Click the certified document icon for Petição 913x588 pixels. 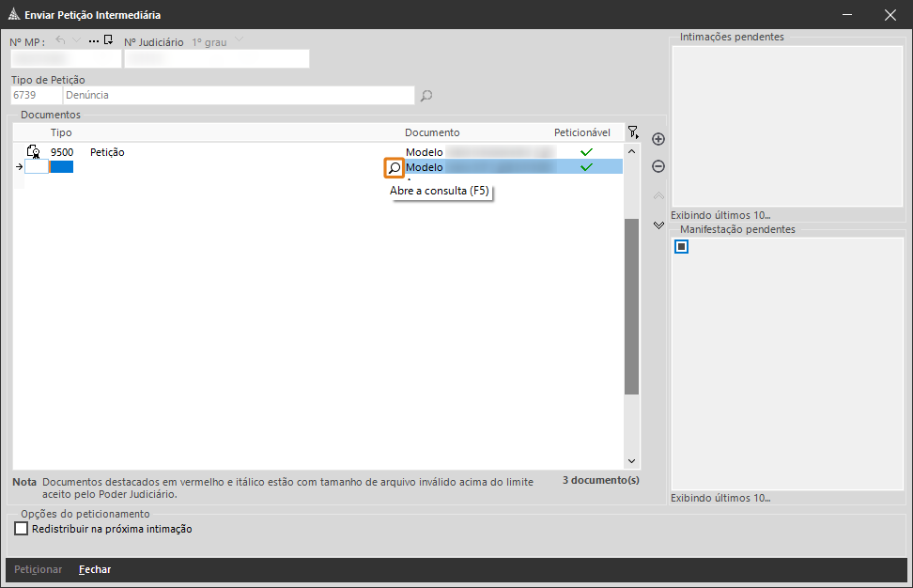tap(34, 152)
